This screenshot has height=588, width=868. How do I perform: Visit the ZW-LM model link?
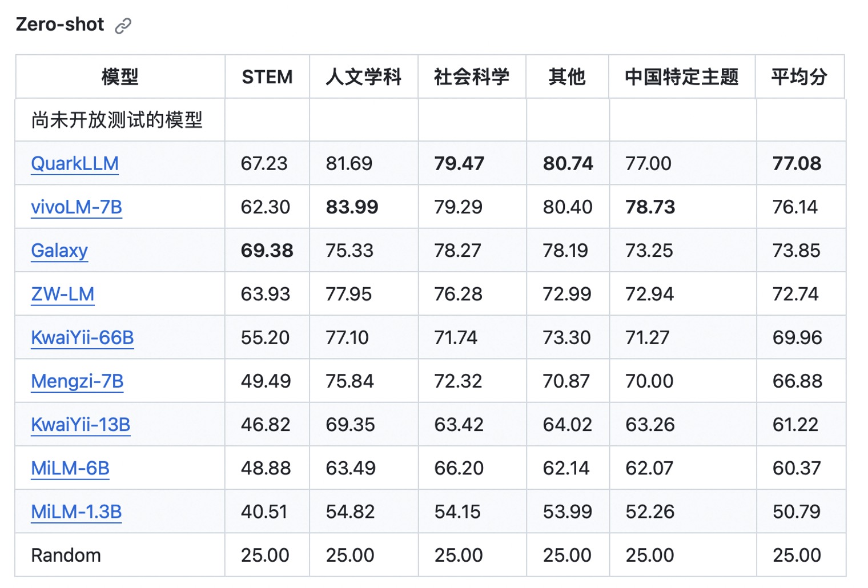click(x=63, y=294)
